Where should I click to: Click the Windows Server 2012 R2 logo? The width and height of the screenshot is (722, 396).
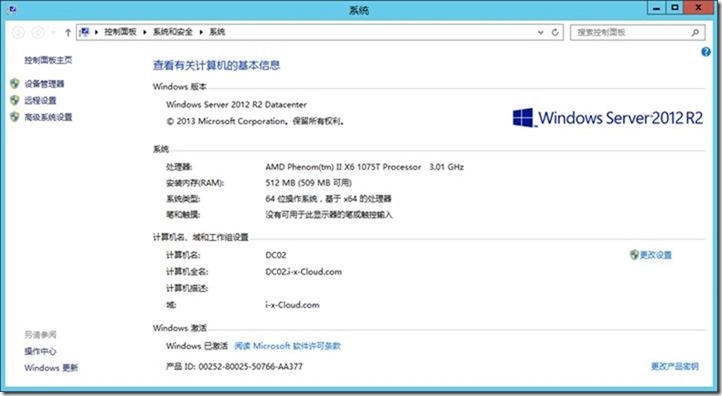point(608,118)
